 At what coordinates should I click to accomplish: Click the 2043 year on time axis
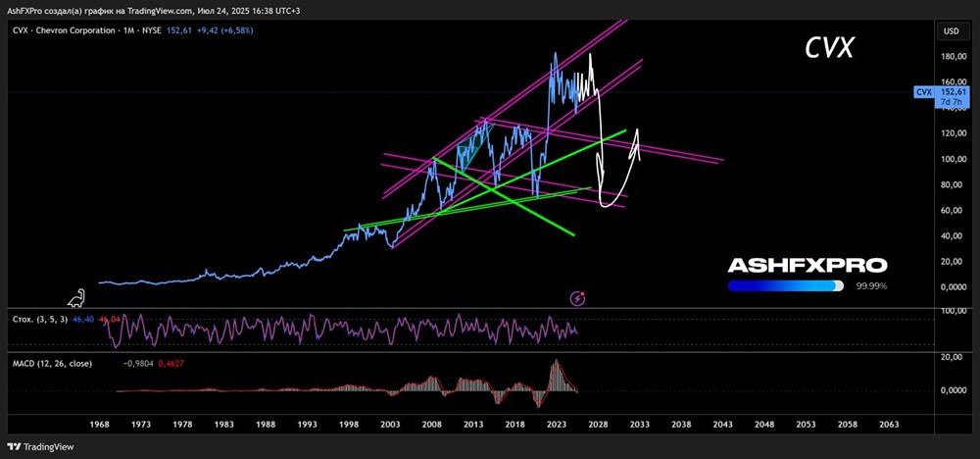tap(722, 424)
